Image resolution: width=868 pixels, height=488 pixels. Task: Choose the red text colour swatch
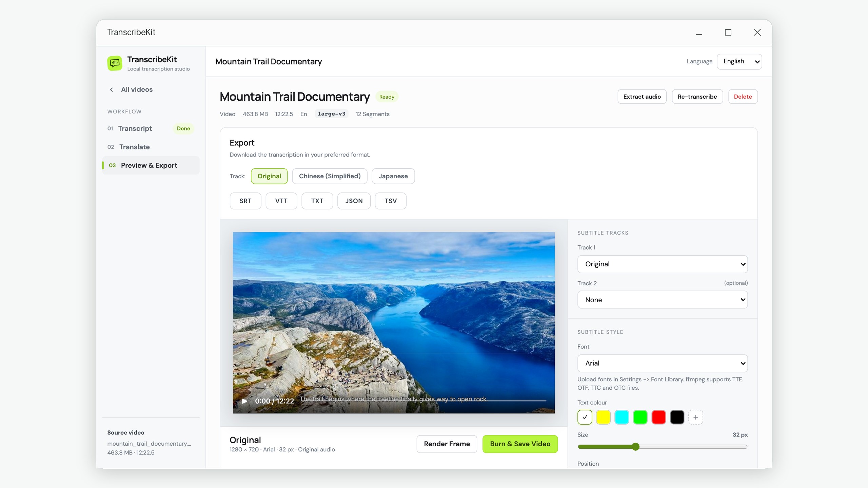(x=658, y=417)
